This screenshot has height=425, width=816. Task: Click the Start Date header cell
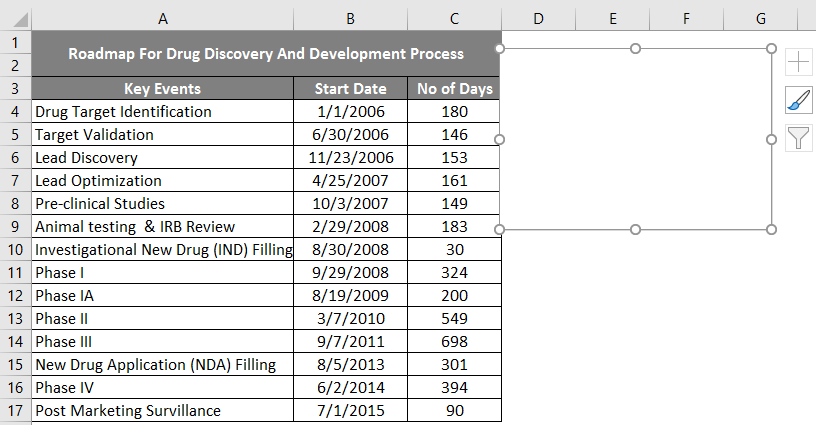pyautogui.click(x=350, y=89)
